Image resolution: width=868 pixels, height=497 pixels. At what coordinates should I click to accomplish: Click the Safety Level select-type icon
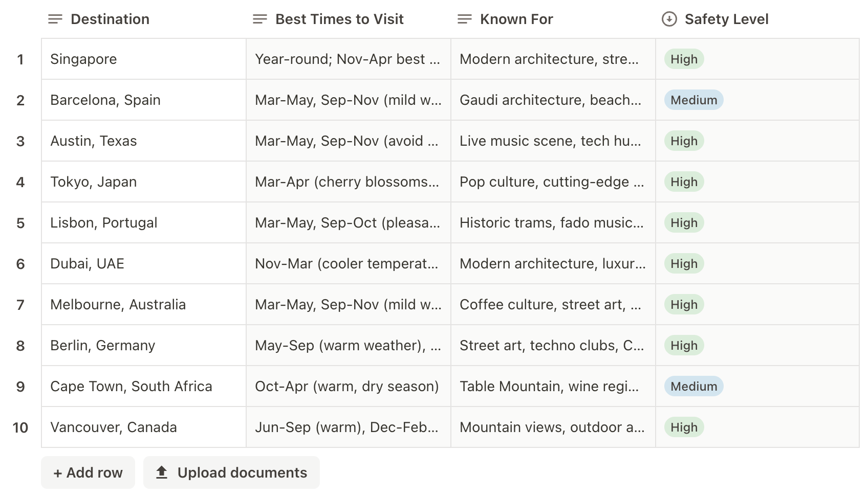coord(669,19)
